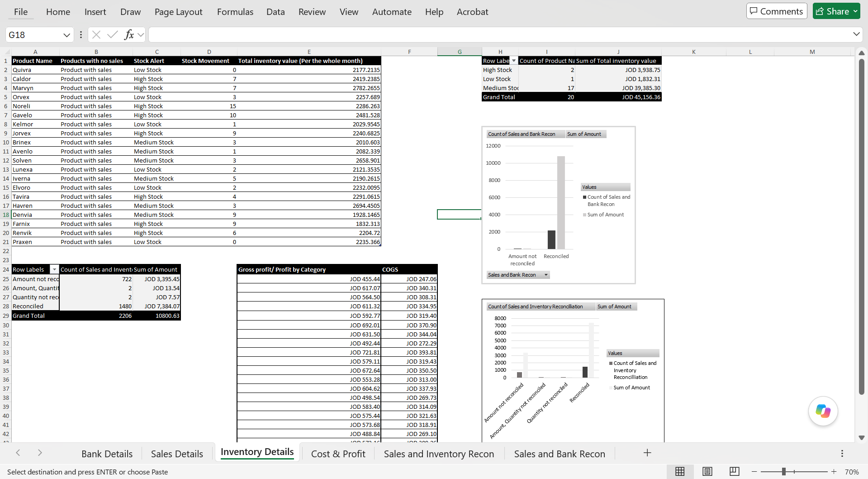Click the formula bar input field
Screen dimensions: 868x479
tap(500, 34)
